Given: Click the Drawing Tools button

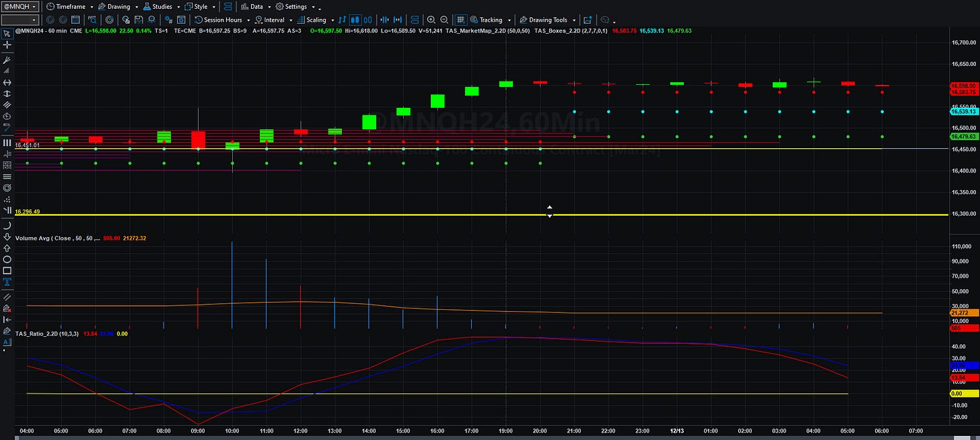Looking at the screenshot, I should (547, 20).
